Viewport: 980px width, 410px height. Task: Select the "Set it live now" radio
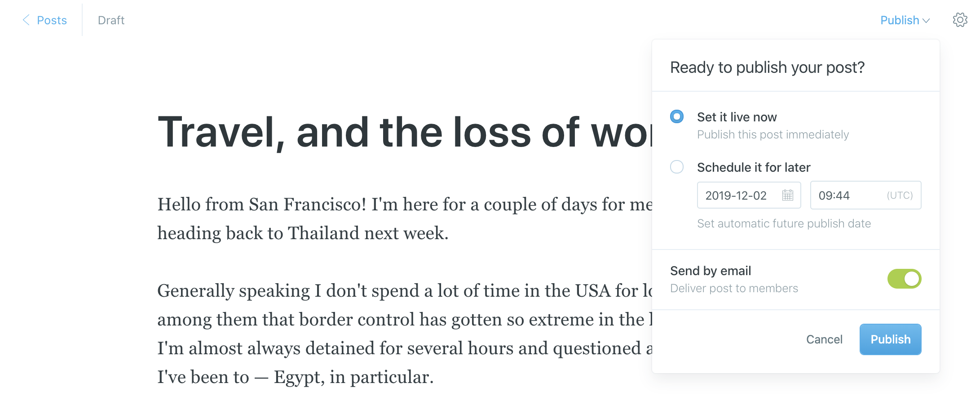click(x=677, y=117)
